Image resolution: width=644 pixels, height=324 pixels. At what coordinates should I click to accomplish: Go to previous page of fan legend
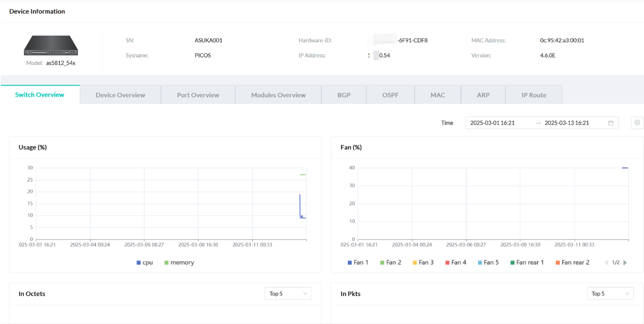pos(607,263)
